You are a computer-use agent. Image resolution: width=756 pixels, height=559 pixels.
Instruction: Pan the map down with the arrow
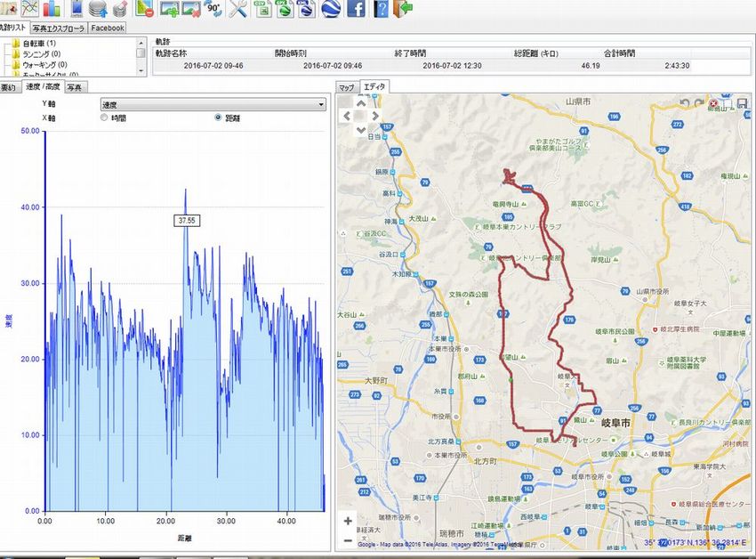click(x=360, y=129)
